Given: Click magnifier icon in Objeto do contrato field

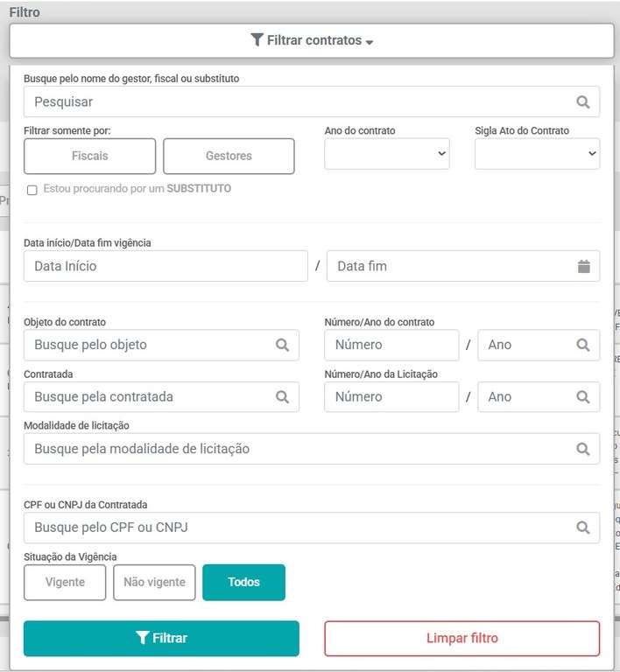Looking at the screenshot, I should tap(282, 345).
